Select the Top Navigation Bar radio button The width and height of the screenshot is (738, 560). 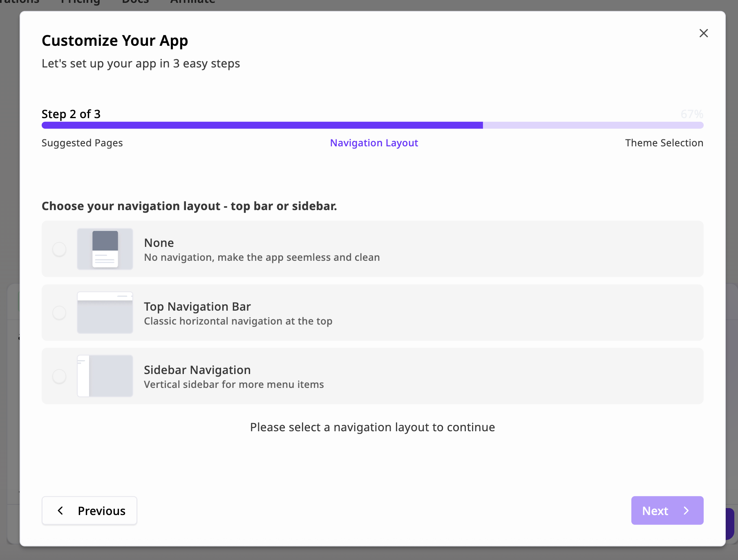click(x=59, y=313)
